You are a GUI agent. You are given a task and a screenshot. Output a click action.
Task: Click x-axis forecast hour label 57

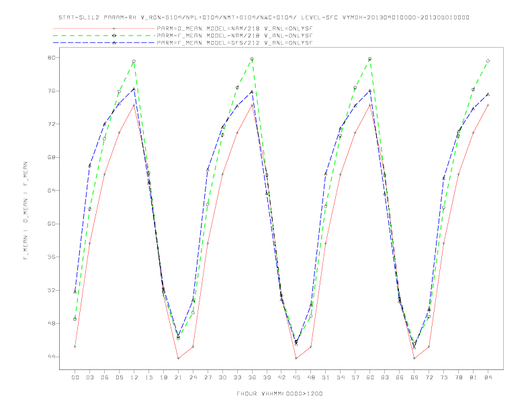point(355,377)
